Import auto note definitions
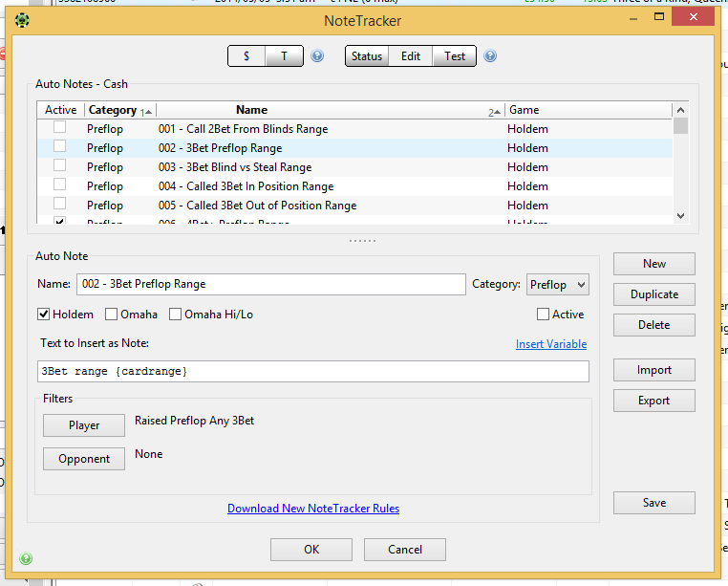Image resolution: width=728 pixels, height=586 pixels. [x=654, y=370]
